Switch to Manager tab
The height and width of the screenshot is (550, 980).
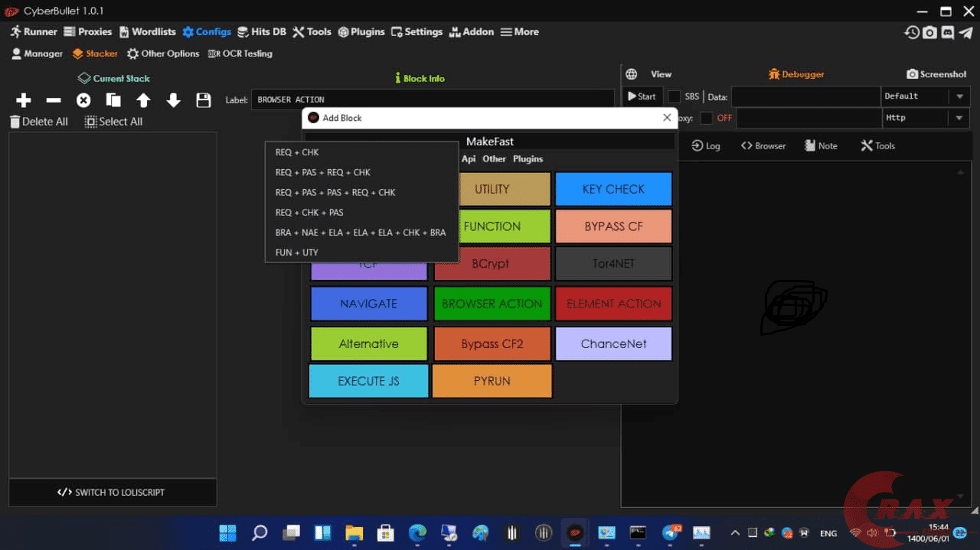click(37, 54)
